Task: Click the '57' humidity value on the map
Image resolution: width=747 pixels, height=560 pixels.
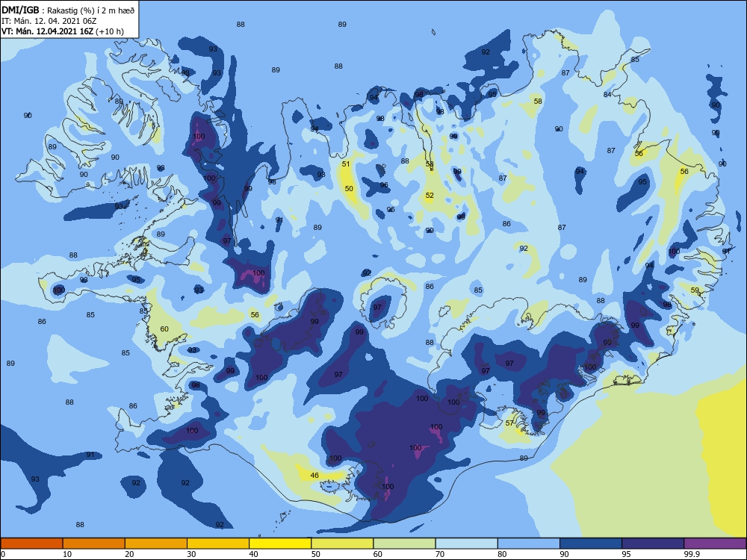Action: (x=509, y=423)
